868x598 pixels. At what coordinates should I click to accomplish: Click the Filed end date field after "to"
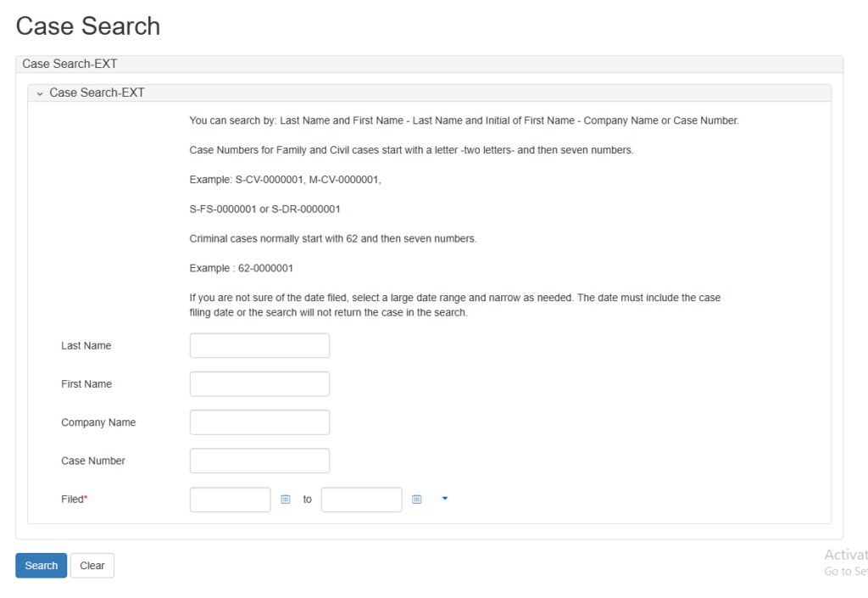361,500
